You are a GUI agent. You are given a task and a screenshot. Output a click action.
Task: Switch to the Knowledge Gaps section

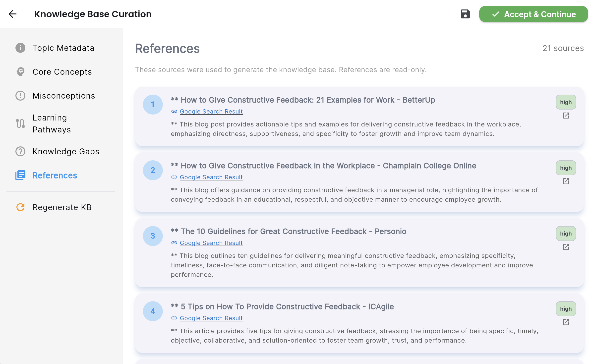[x=66, y=151]
